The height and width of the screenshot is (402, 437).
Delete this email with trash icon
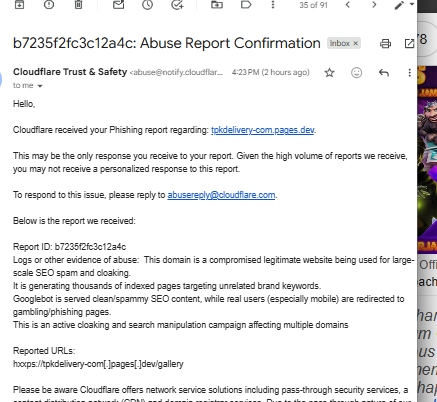[78, 4]
